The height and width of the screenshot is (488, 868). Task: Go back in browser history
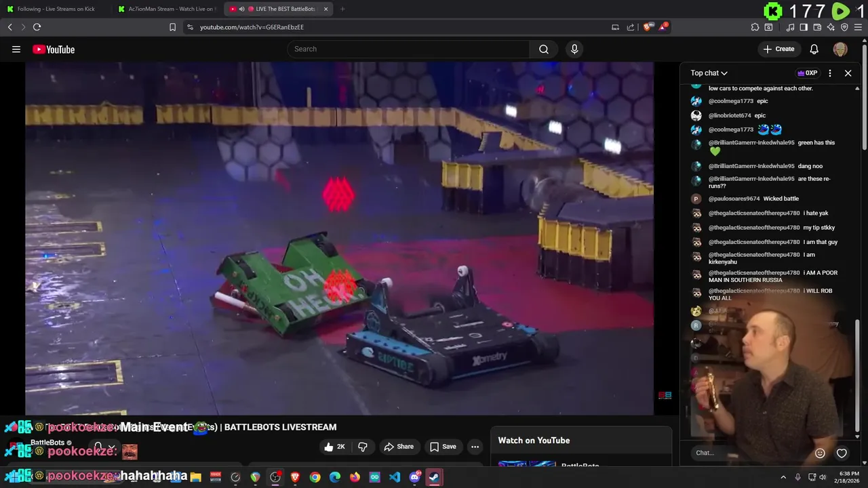tap(9, 27)
